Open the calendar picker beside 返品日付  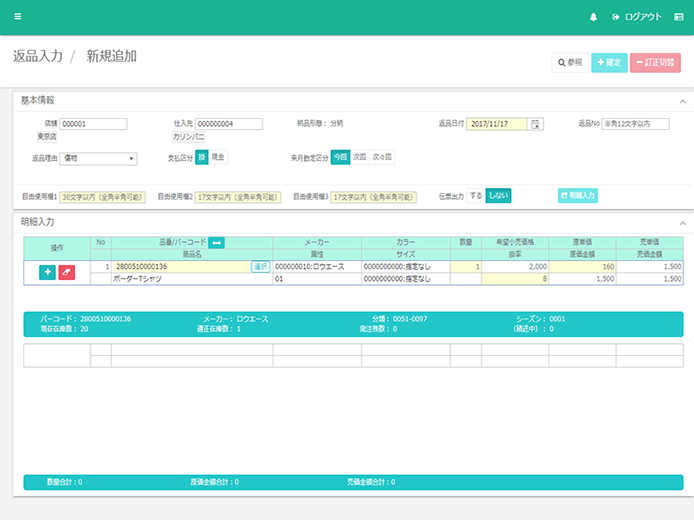(536, 124)
